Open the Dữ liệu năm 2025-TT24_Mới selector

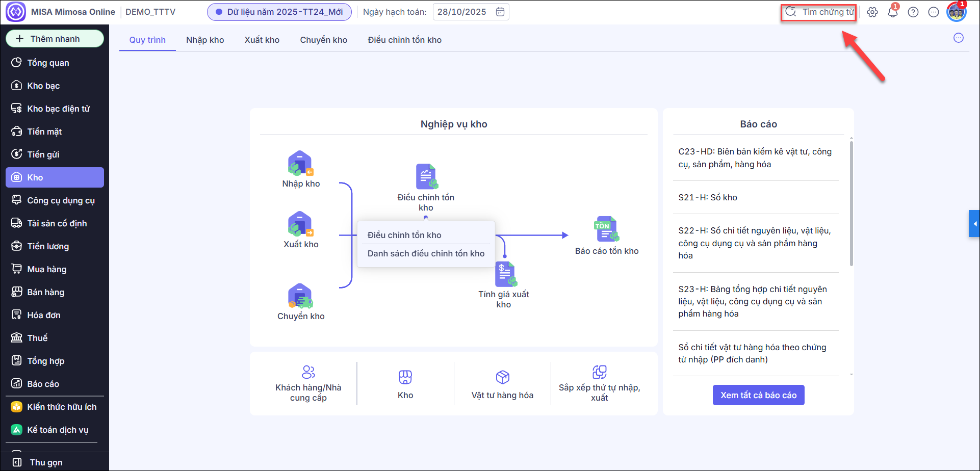coord(279,12)
